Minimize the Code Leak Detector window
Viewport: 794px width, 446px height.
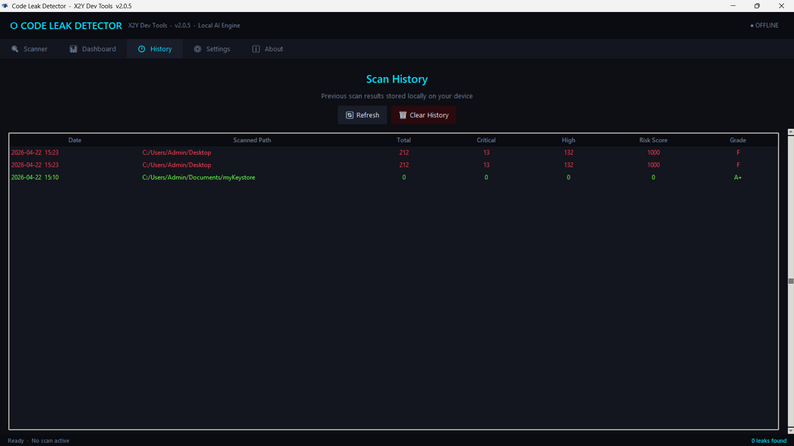pyautogui.click(x=733, y=6)
